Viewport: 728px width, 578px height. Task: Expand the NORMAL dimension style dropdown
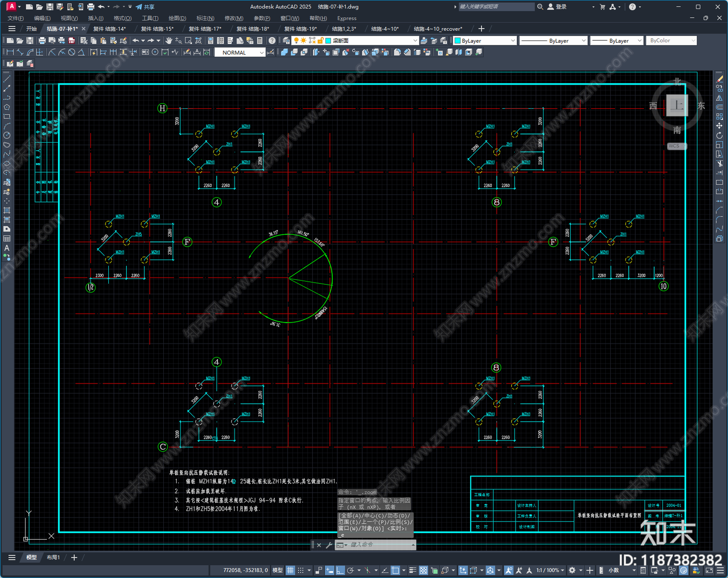(240, 52)
